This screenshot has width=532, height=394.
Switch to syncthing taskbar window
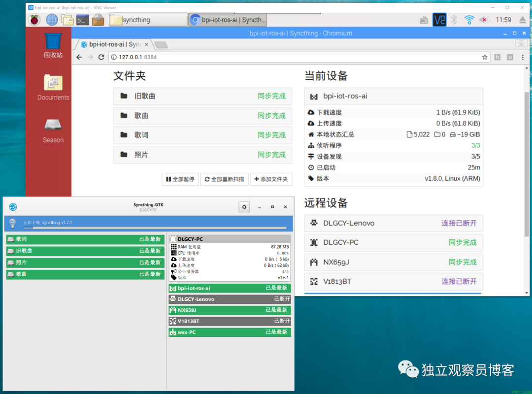coord(148,20)
